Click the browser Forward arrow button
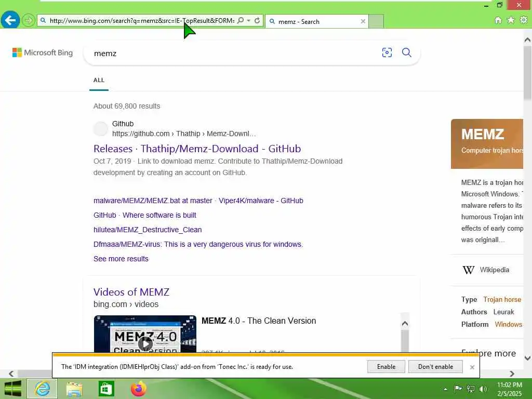 pos(29,20)
